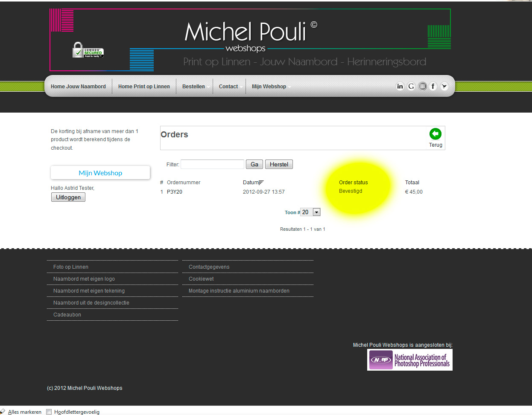Screen dimensions: 532x415
Task: Click the grid-style social icon
Action: point(422,86)
